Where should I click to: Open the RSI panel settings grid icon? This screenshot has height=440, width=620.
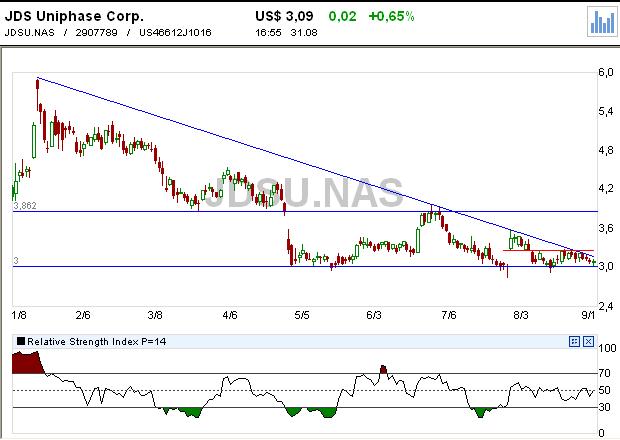[x=574, y=342]
